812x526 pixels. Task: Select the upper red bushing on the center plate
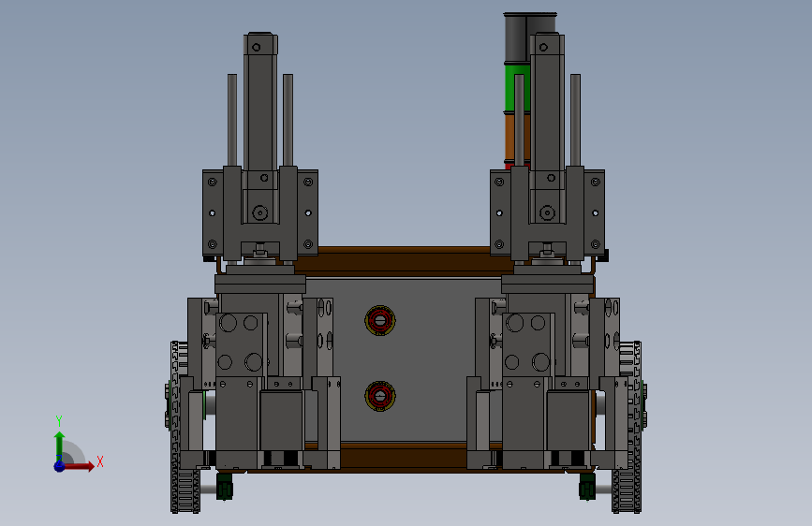(380, 320)
